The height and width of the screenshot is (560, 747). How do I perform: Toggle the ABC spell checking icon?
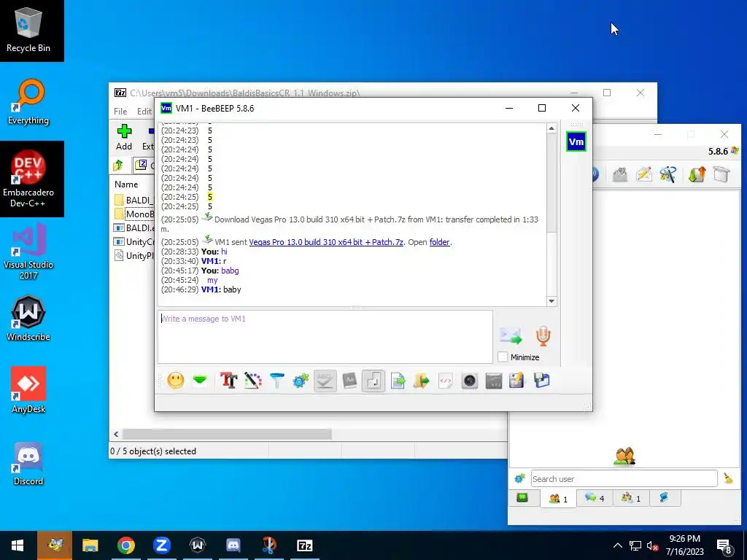[x=325, y=381]
